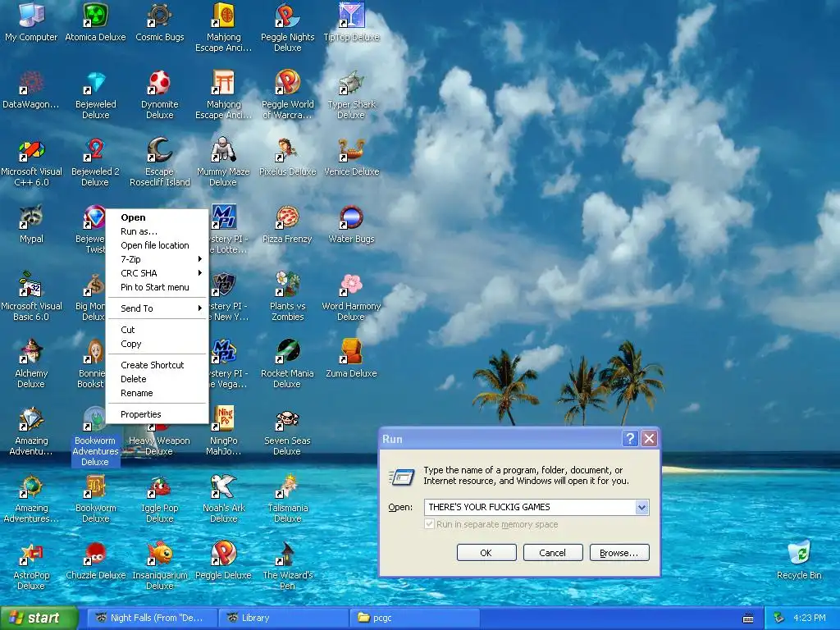Viewport: 840px width, 630px height.
Task: Select the Peggle Deluxe icon
Action: click(x=223, y=554)
